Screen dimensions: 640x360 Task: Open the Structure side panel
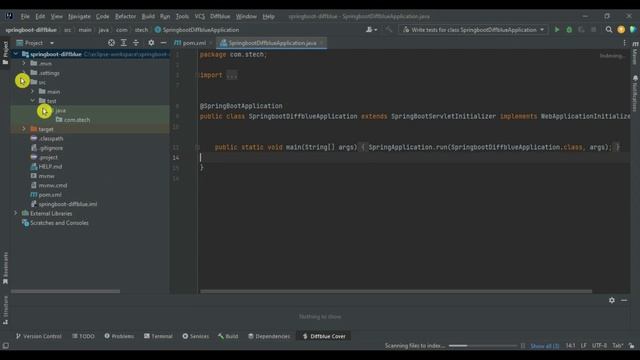[x=5, y=310]
